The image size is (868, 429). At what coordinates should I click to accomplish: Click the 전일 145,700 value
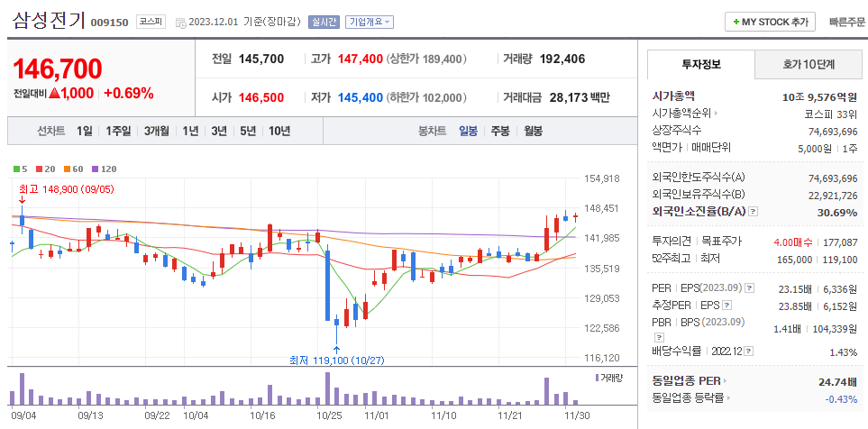[261, 59]
